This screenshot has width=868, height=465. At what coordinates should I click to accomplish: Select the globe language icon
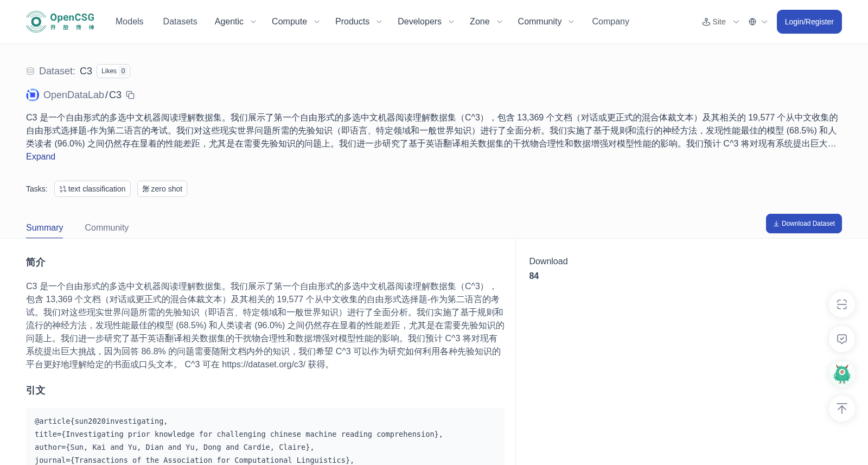click(x=752, y=22)
